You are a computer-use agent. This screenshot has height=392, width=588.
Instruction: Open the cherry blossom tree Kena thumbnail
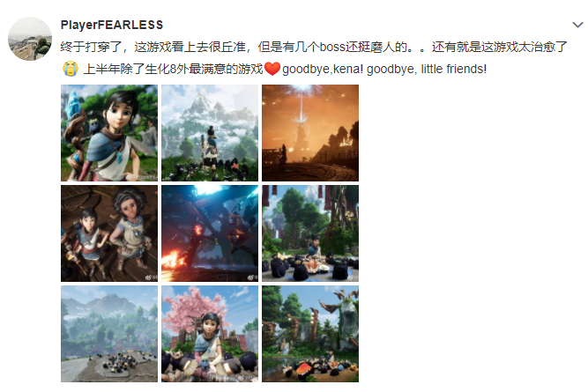(x=210, y=334)
